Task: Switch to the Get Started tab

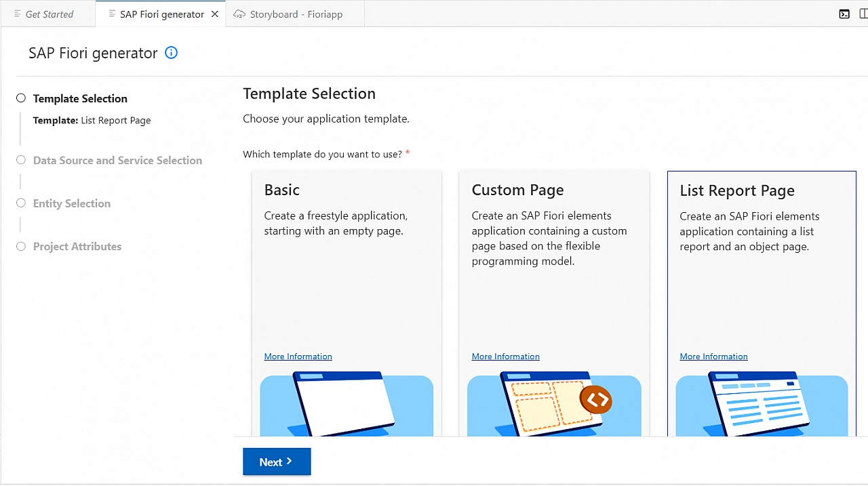Action: point(49,14)
